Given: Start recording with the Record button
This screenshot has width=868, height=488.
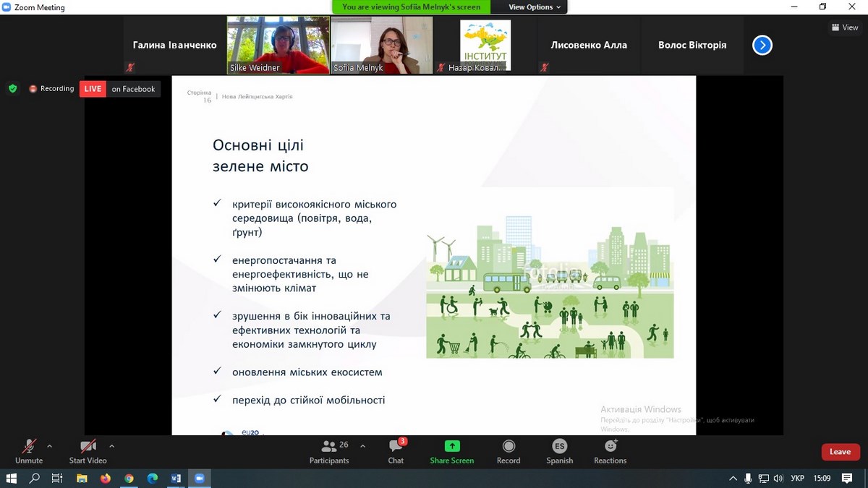Looking at the screenshot, I should [x=509, y=451].
